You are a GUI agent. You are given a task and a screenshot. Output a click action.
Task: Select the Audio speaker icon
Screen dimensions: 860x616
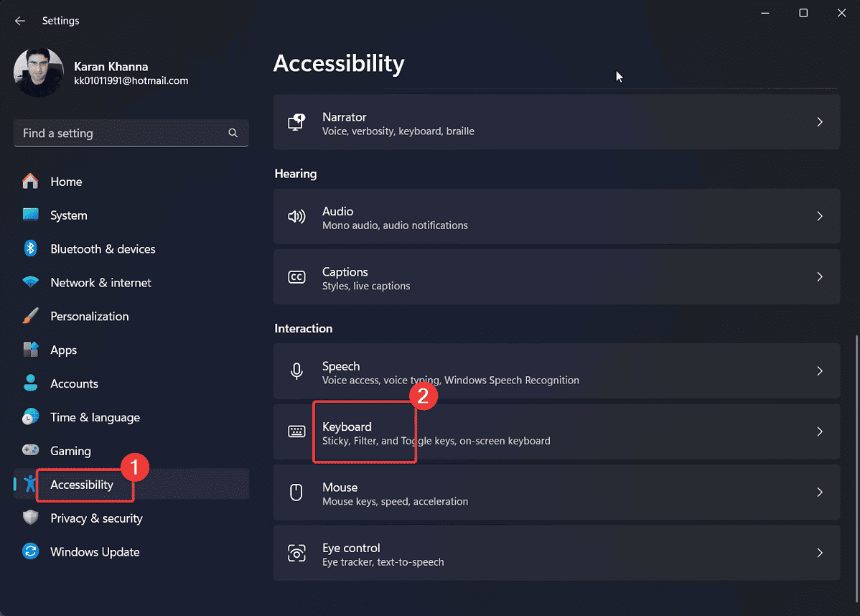point(296,216)
